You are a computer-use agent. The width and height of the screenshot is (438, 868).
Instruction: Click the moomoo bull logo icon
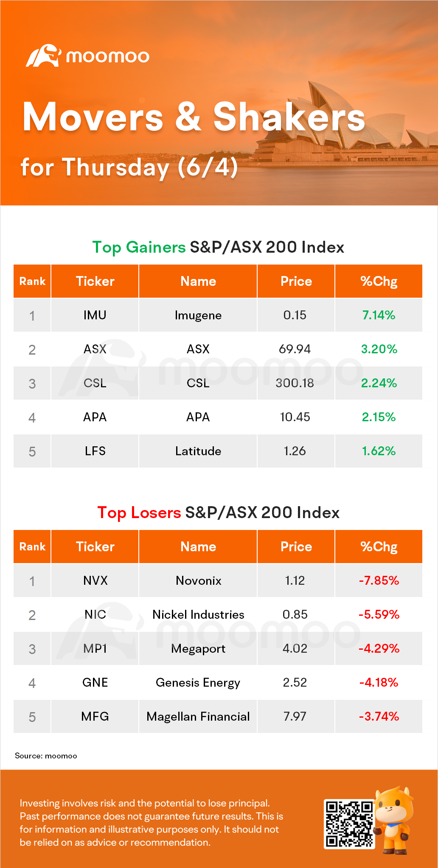[x=43, y=56]
